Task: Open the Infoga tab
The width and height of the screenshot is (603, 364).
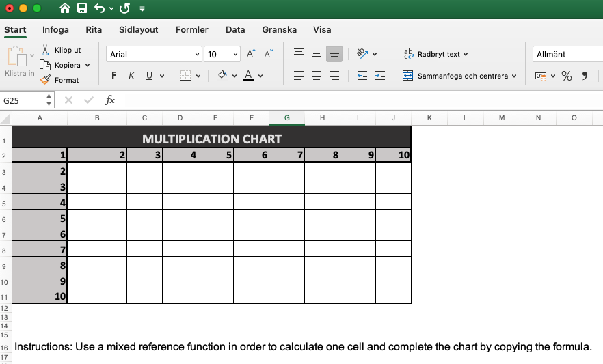Action: 55,29
